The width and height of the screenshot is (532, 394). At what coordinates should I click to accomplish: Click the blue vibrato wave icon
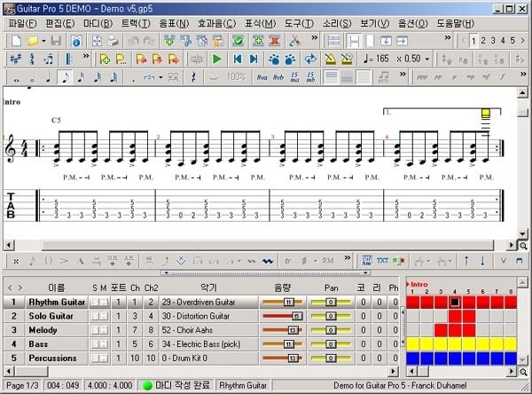pos(268,261)
